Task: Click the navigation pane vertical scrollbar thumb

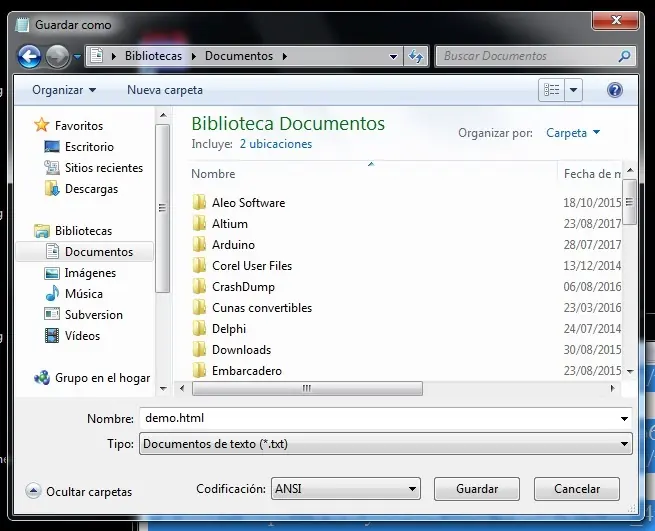Action: tap(162, 208)
